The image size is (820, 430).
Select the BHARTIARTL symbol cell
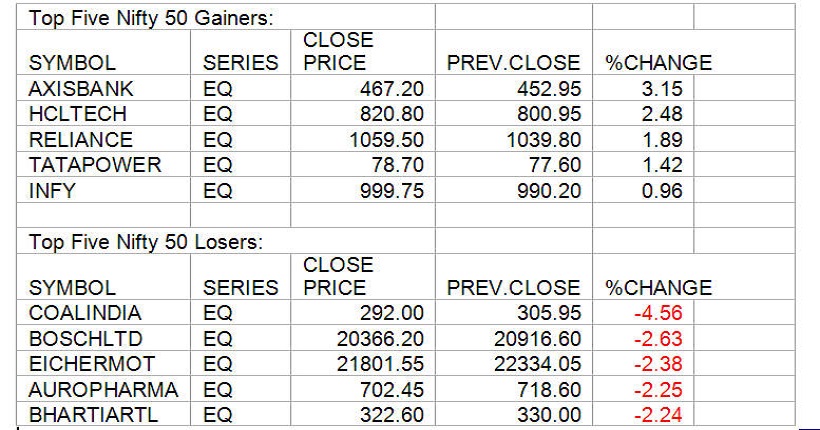(x=94, y=414)
